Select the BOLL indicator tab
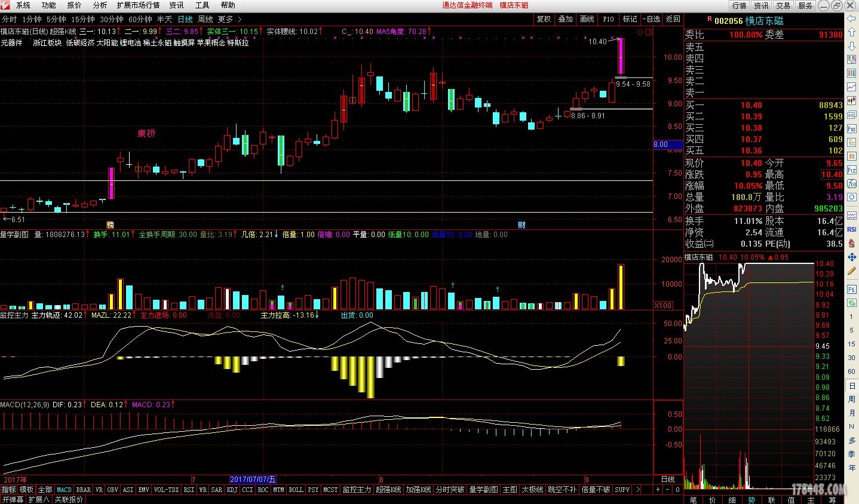This screenshot has height=504, width=859. (296, 490)
